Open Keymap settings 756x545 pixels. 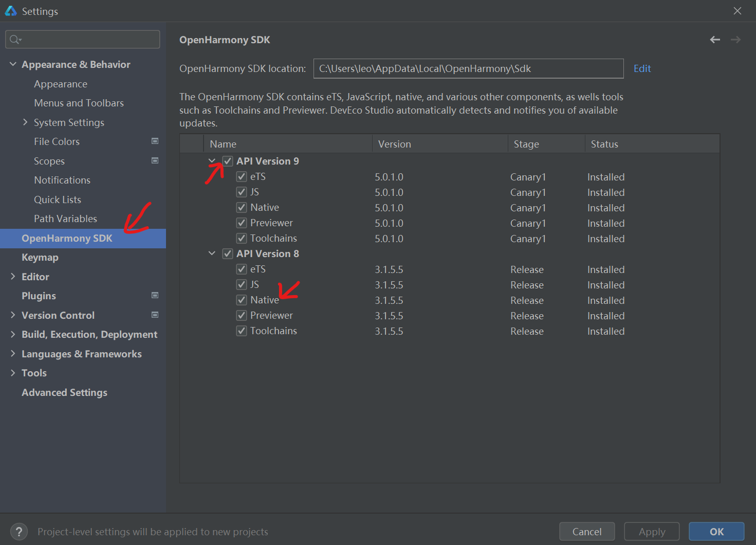tap(40, 257)
